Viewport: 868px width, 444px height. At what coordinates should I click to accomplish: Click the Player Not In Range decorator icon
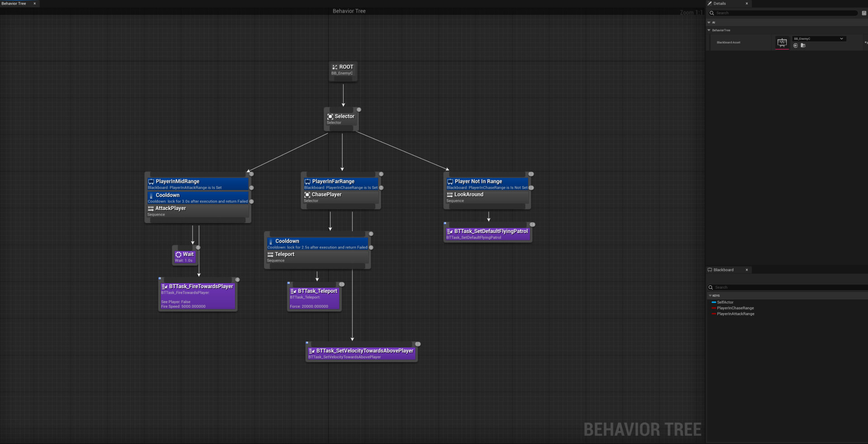(450, 182)
